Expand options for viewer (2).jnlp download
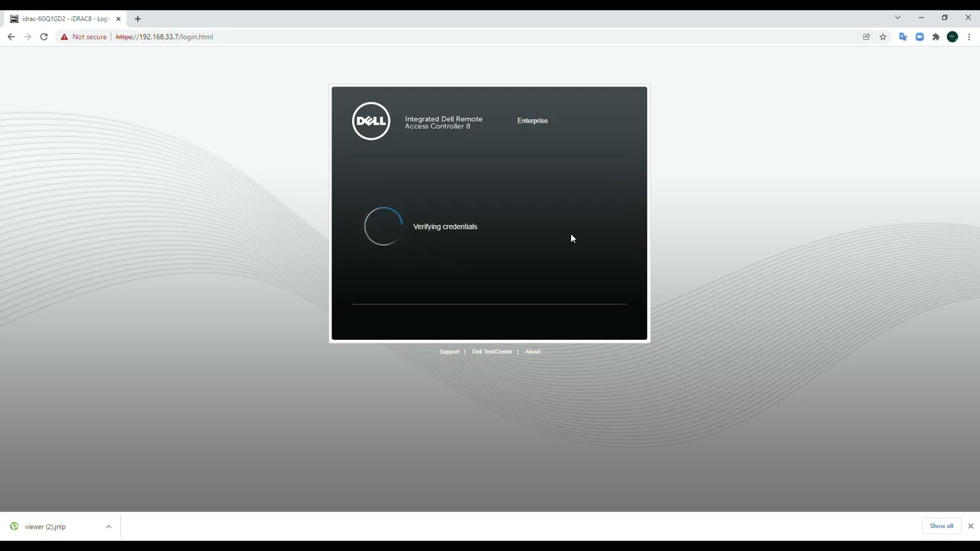The height and width of the screenshot is (551, 980). [x=109, y=527]
